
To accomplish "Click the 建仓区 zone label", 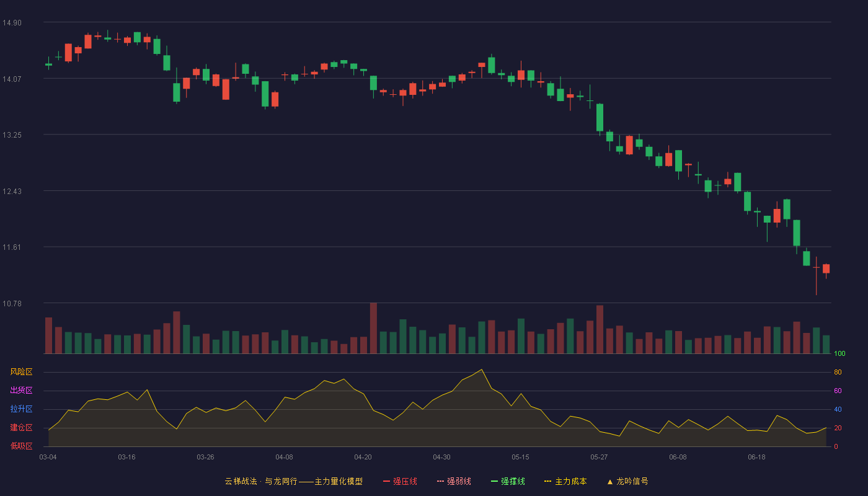I will (x=21, y=428).
